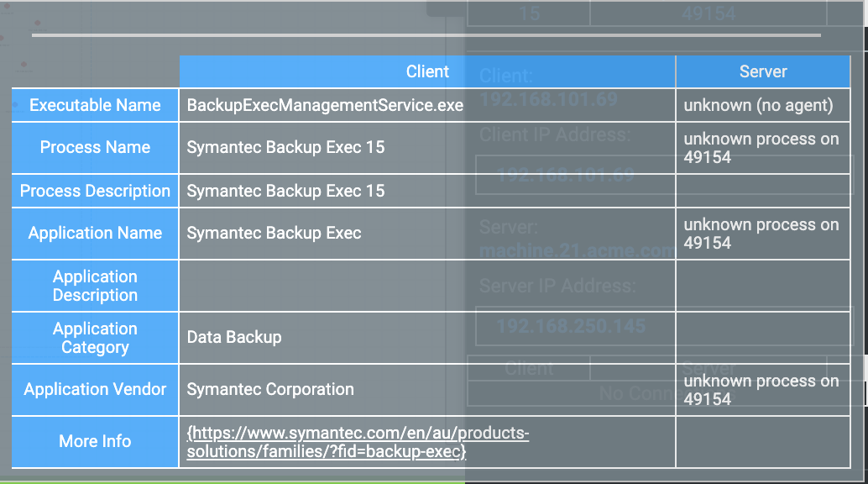Click the Application Category row label
Screen dimensions: 868x484
click(x=95, y=338)
